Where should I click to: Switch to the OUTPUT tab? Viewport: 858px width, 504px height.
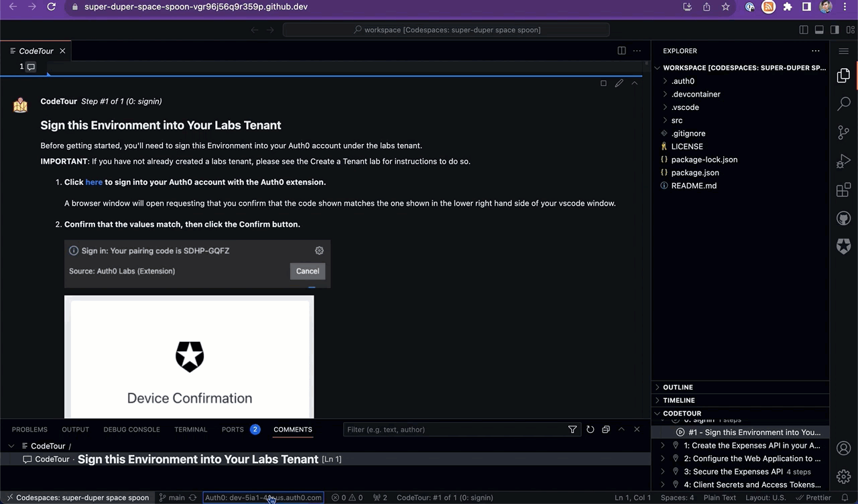(x=75, y=430)
